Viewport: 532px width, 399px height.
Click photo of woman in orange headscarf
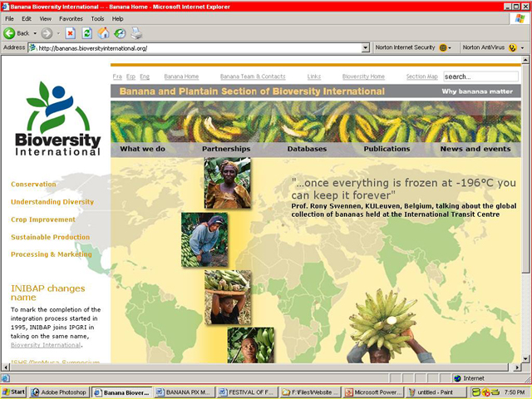[x=227, y=183]
